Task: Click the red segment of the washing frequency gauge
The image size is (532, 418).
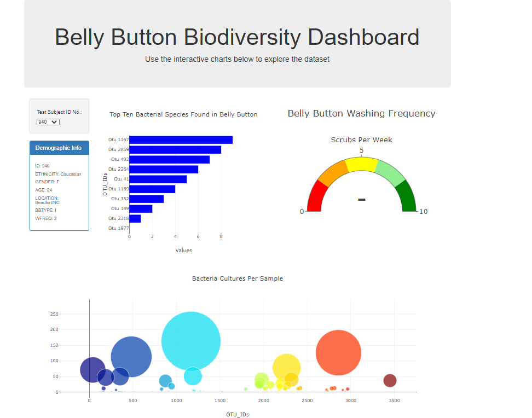Action: [x=316, y=199]
